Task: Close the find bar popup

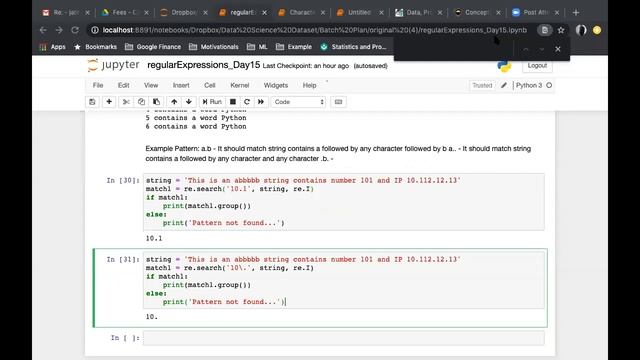Action: pos(558,49)
